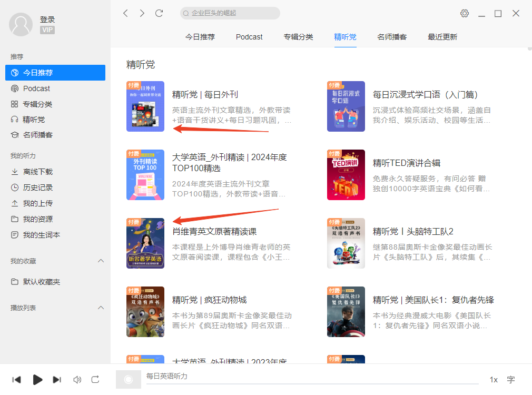
Task: Click the 疯狂动物城 cover thumbnail
Action: click(x=145, y=312)
